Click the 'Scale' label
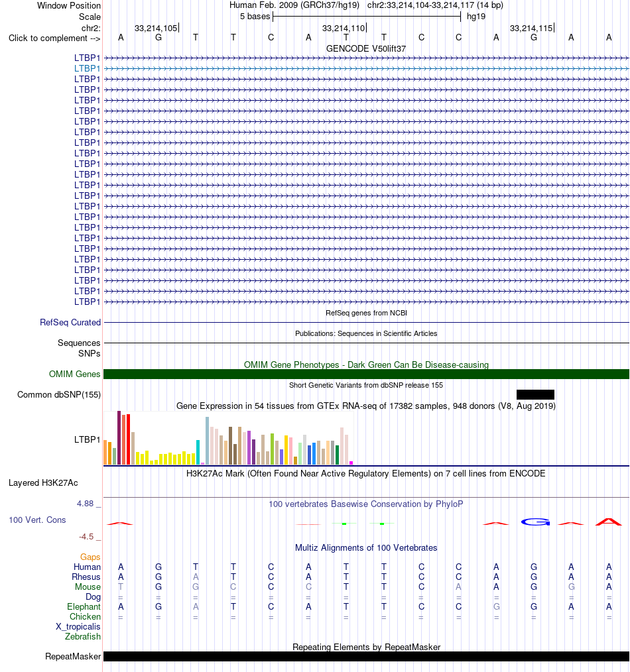630x672 pixels. (x=90, y=17)
